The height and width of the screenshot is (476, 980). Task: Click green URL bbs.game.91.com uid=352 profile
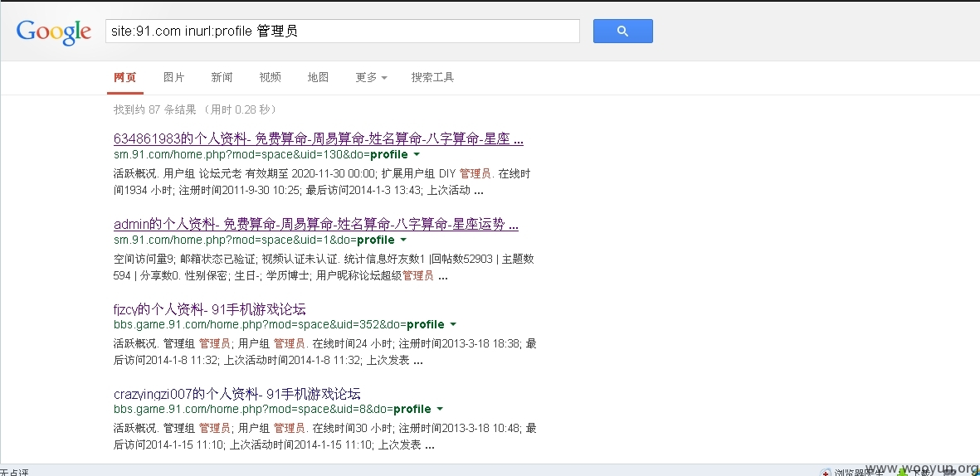tap(279, 324)
